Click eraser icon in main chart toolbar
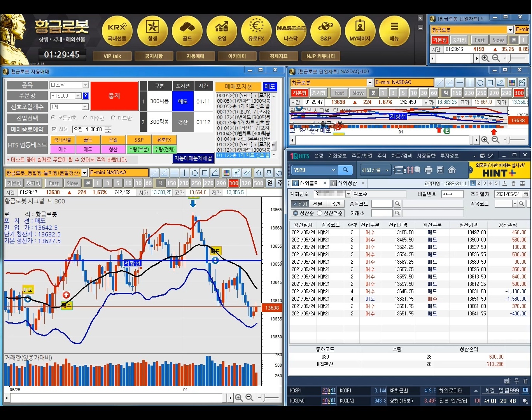 coord(247,173)
